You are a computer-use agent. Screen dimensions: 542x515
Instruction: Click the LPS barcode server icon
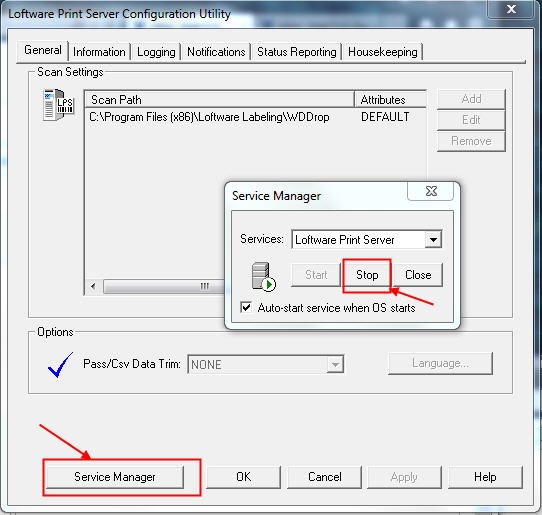click(x=58, y=105)
